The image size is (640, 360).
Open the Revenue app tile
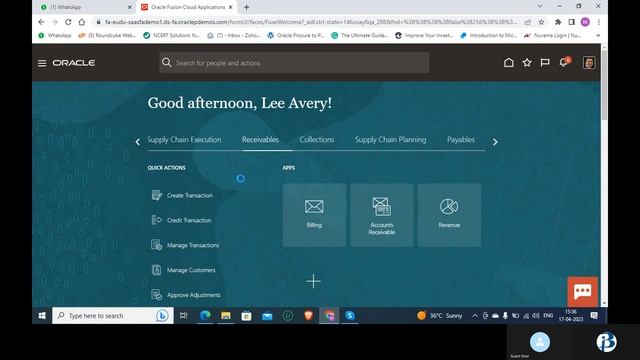(449, 215)
